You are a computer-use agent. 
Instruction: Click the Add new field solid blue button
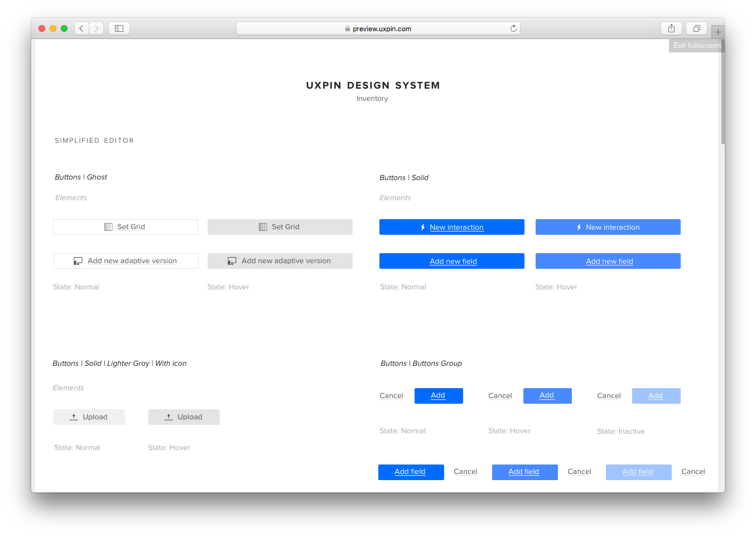coord(452,260)
